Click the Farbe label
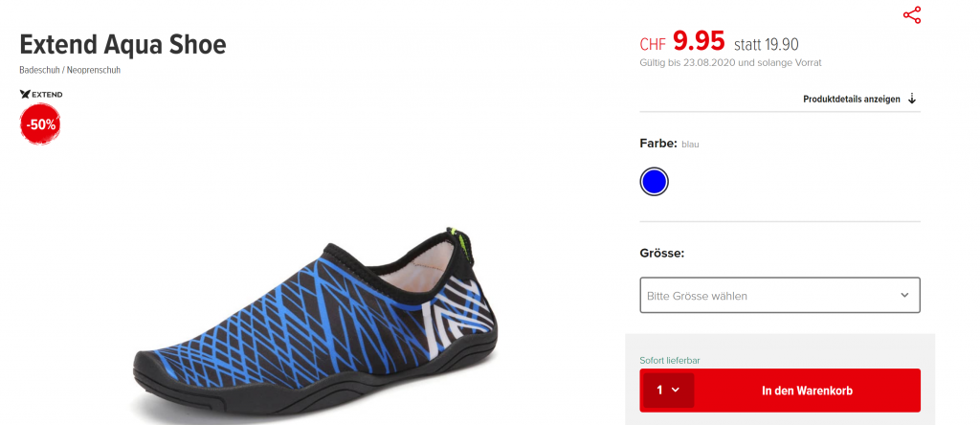The width and height of the screenshot is (980, 425). [658, 144]
